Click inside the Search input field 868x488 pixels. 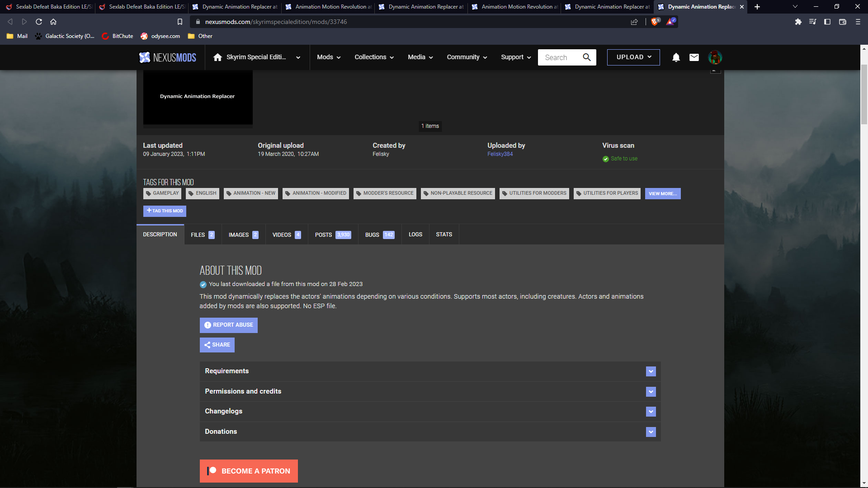point(558,57)
